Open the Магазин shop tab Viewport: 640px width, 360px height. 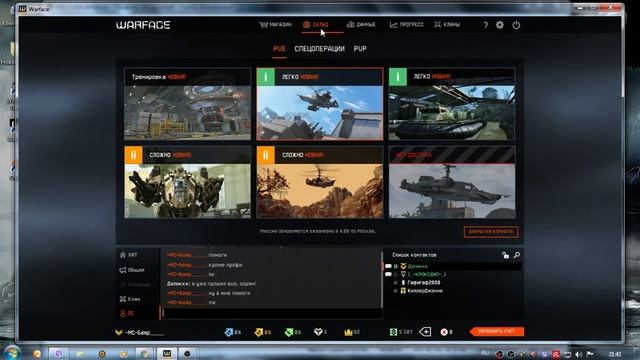coord(275,25)
